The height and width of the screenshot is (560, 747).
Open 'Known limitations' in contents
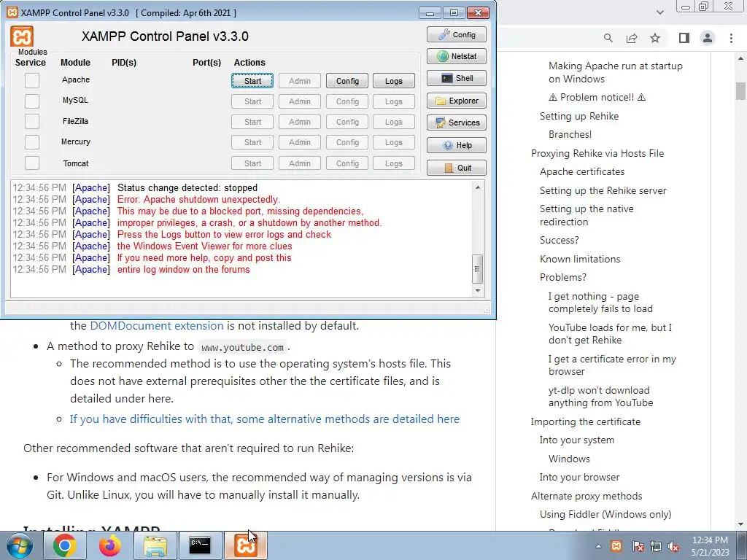(x=580, y=259)
